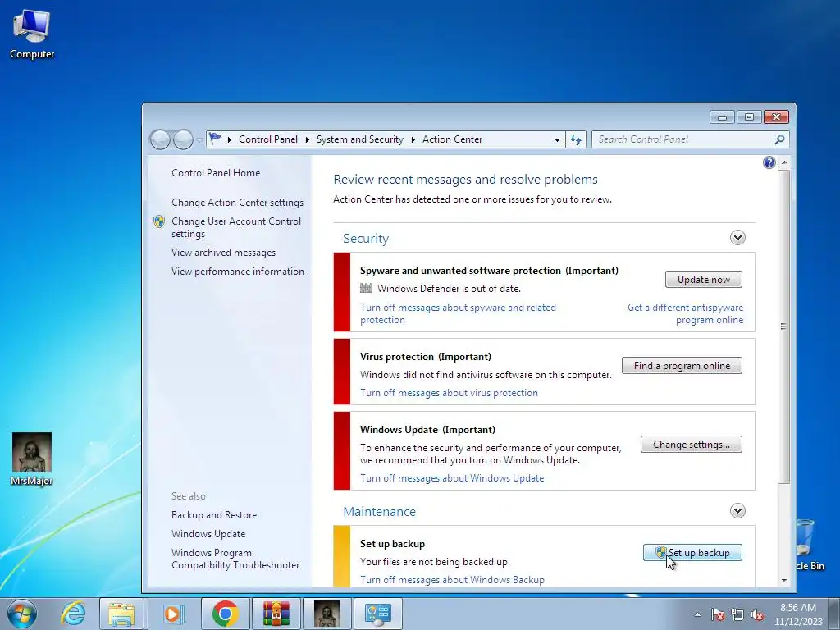Image resolution: width=840 pixels, height=630 pixels.
Task: Select Action Center breadcrumb
Action: tap(452, 139)
